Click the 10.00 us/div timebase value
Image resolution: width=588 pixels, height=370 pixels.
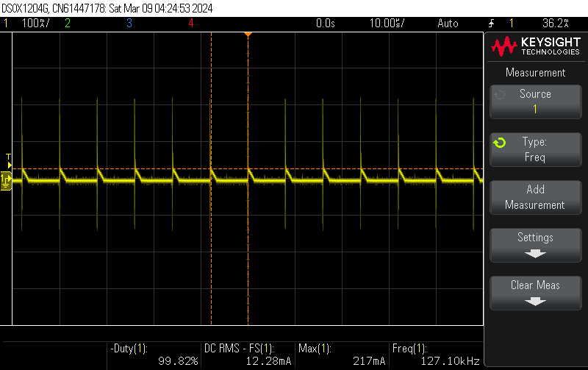[x=387, y=24]
